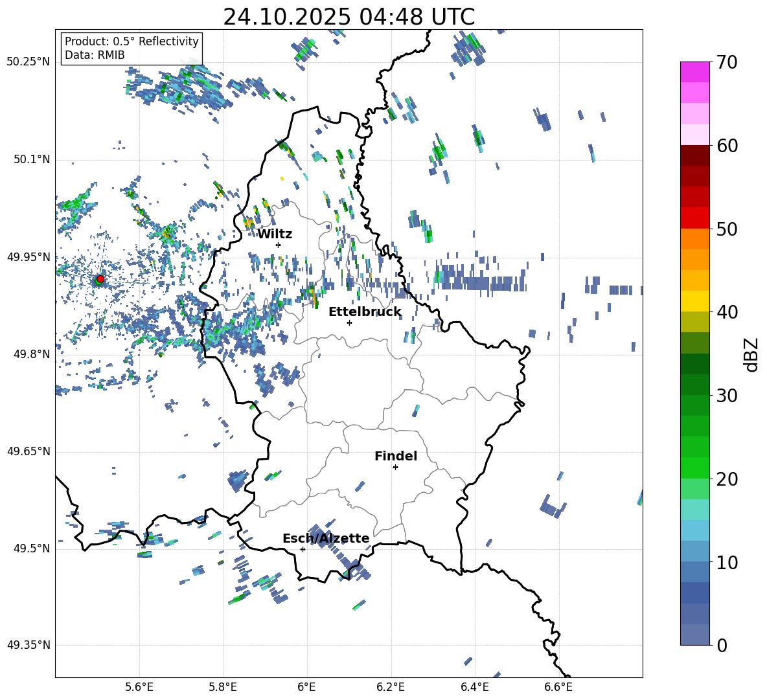This screenshot has height=700, width=767.
Task: Pick the yellow colorbar segment near 40
Action: (695, 301)
